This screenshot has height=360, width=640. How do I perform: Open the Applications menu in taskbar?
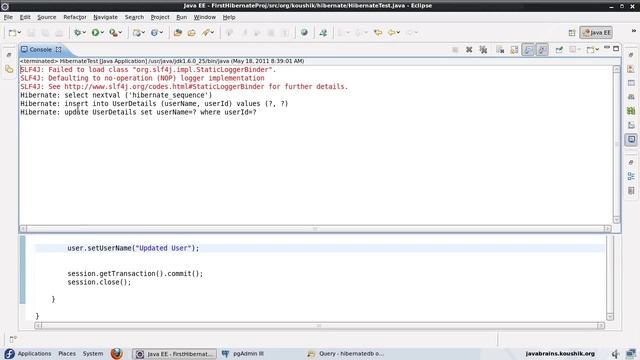(34, 353)
